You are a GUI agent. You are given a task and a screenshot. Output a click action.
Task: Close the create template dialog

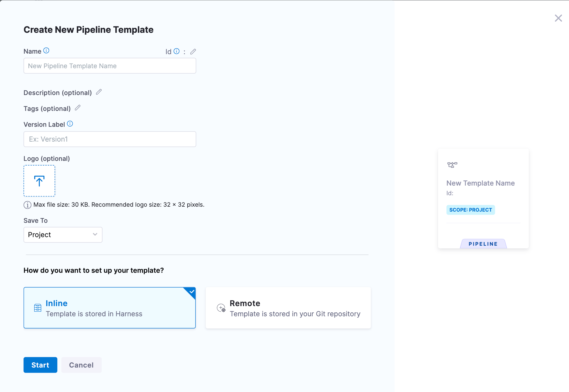(x=558, y=18)
